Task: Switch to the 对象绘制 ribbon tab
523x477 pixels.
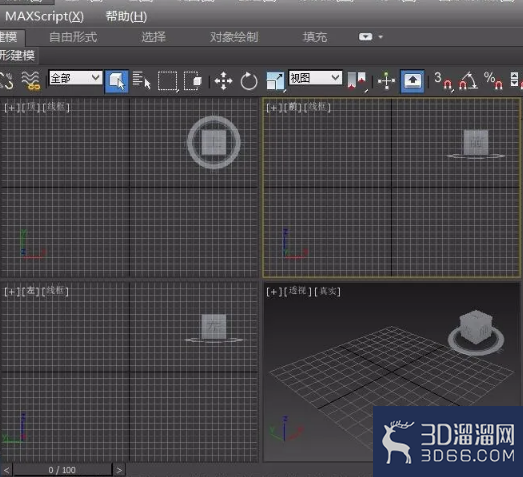Action: tap(234, 37)
